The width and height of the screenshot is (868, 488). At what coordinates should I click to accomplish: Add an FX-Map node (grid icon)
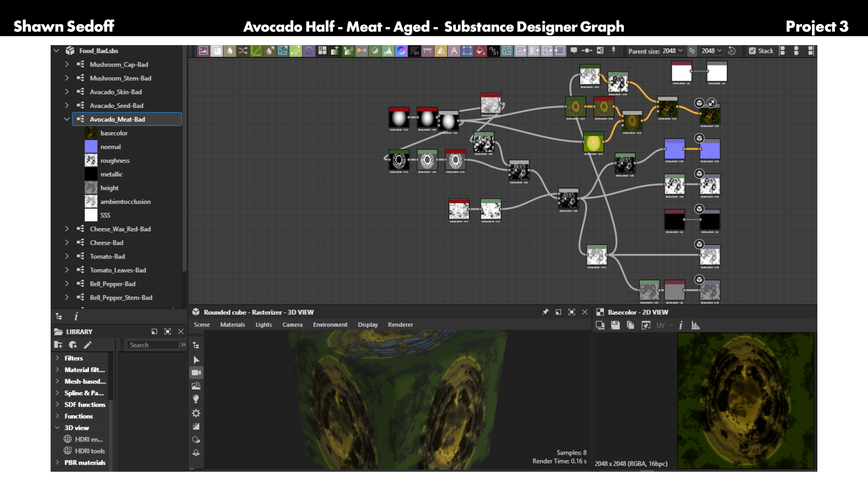click(322, 51)
